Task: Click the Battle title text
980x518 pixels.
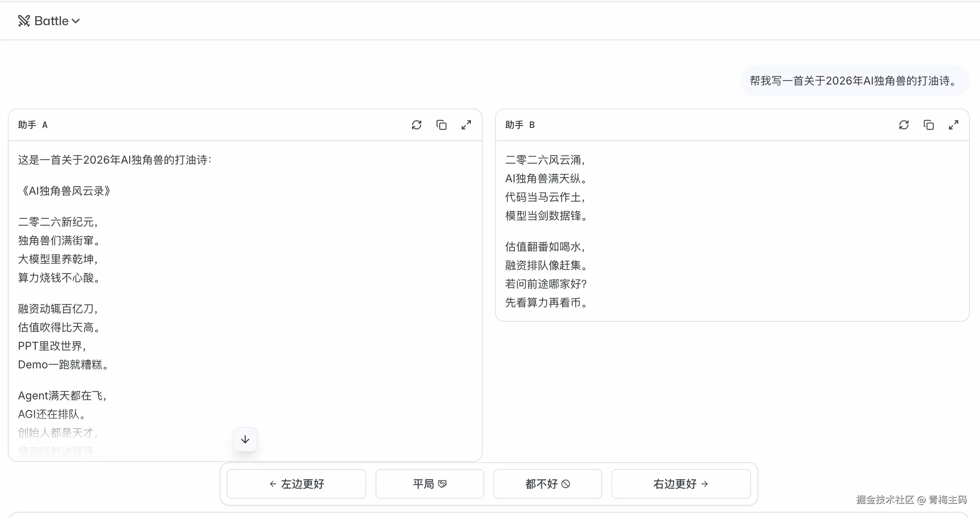Action: tap(51, 21)
